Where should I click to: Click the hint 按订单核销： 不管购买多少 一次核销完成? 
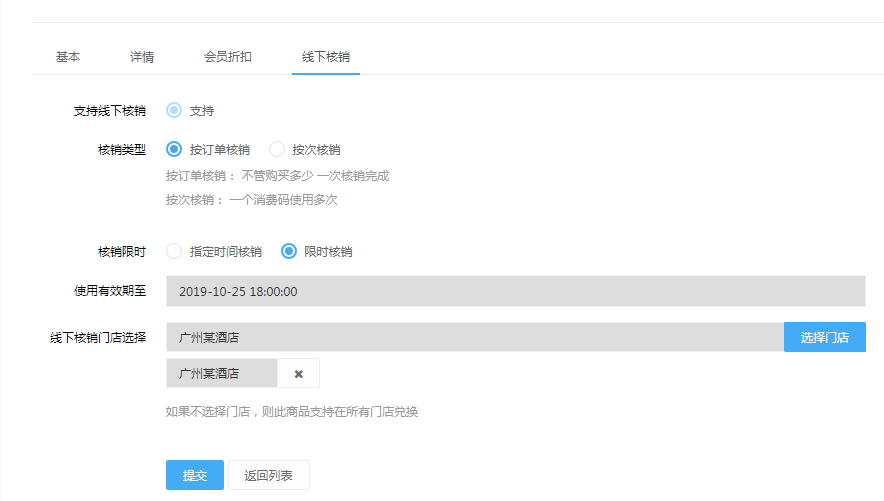[277, 176]
